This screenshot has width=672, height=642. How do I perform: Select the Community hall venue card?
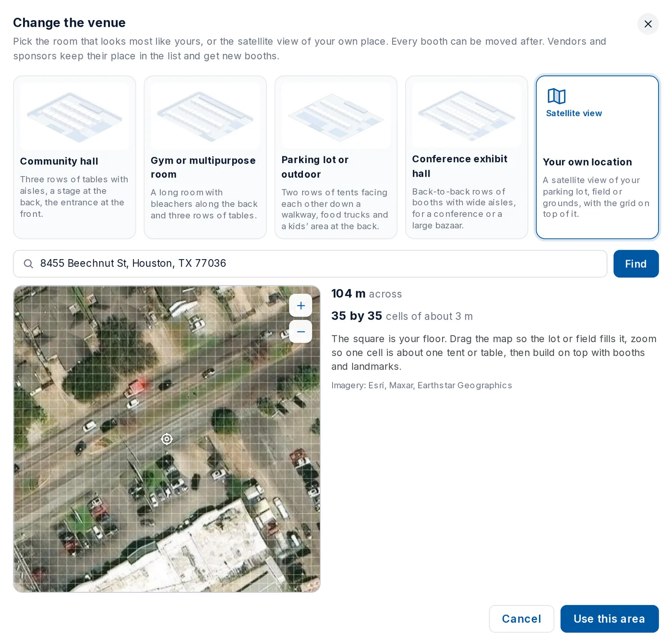74,157
